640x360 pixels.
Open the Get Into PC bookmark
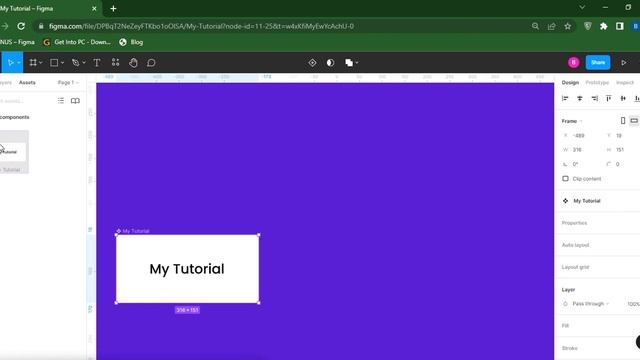tap(77, 42)
